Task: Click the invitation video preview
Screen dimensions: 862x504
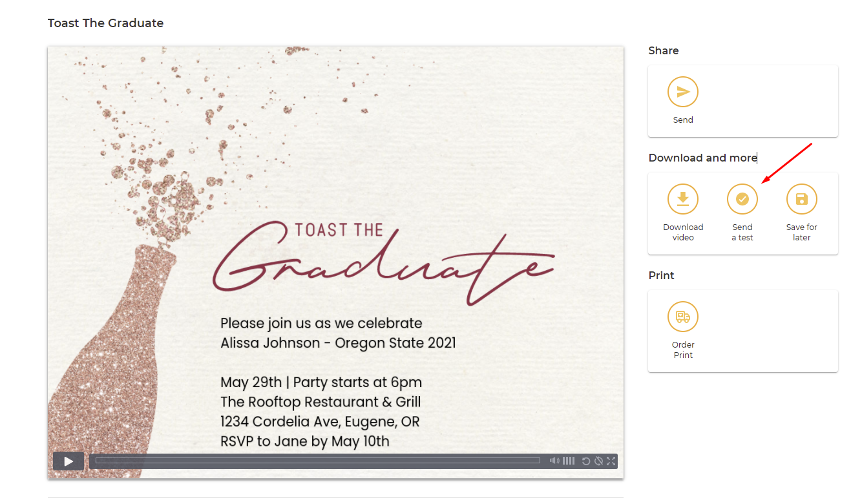Action: pos(335,262)
